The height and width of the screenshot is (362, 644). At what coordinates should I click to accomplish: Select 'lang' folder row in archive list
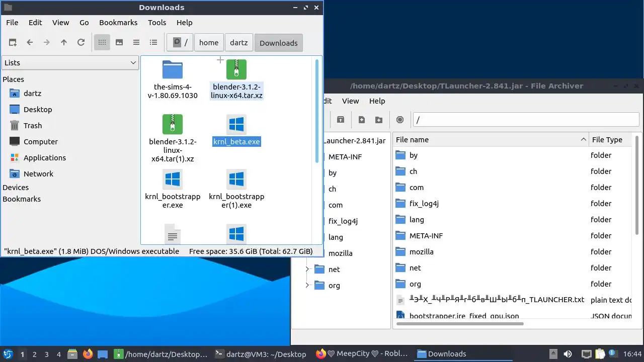tap(512, 220)
